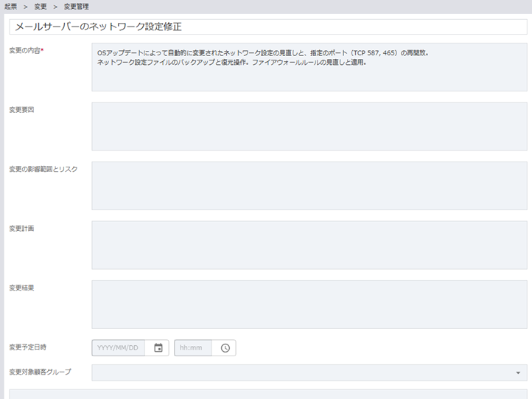Click inside the 変更結果 text area
Screen dimensions: 532x399
tap(309, 304)
